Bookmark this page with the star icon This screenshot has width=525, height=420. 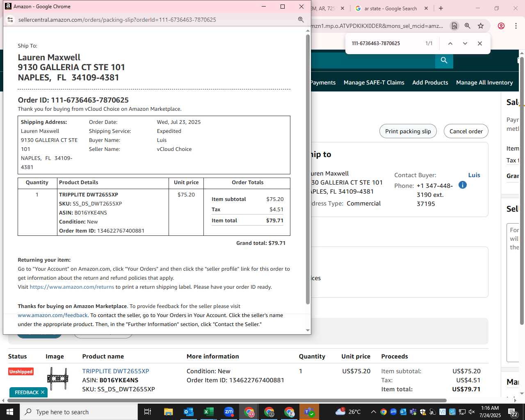[481, 26]
